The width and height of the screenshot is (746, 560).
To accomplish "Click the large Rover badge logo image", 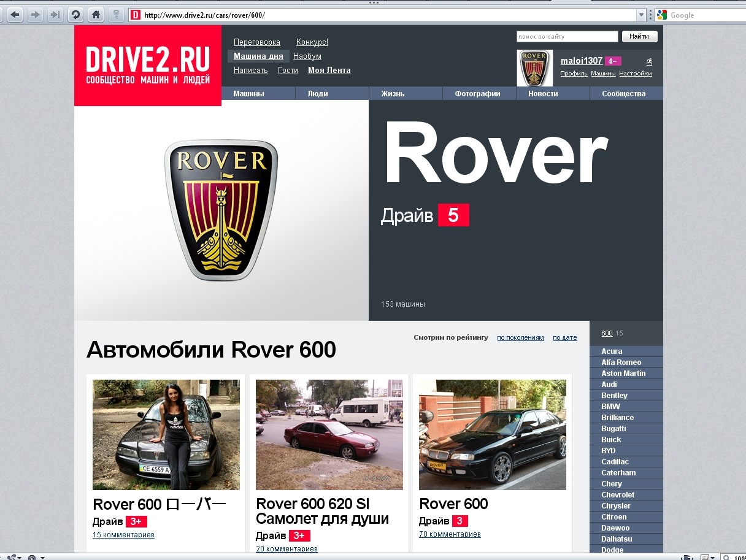I will point(221,210).
